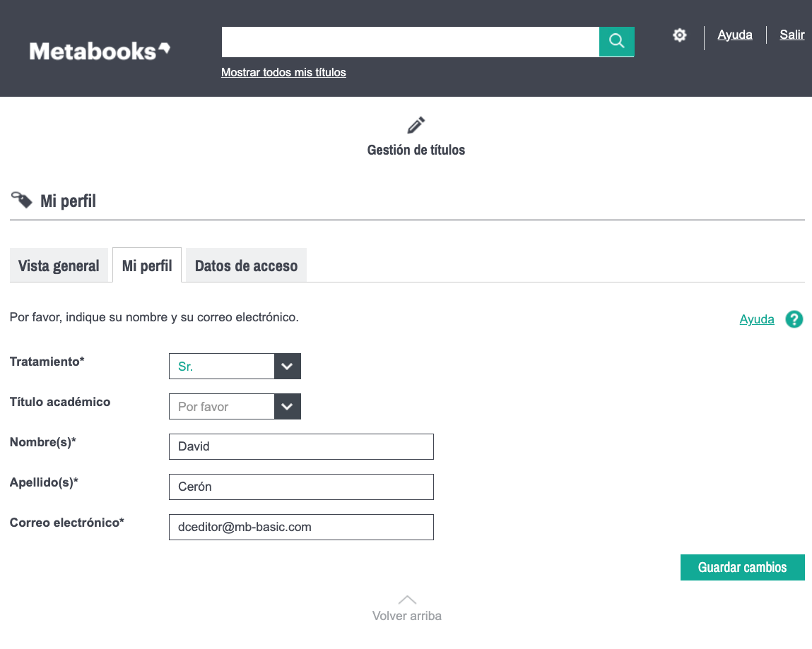
Task: Click the Metabooks logo
Action: tap(100, 51)
